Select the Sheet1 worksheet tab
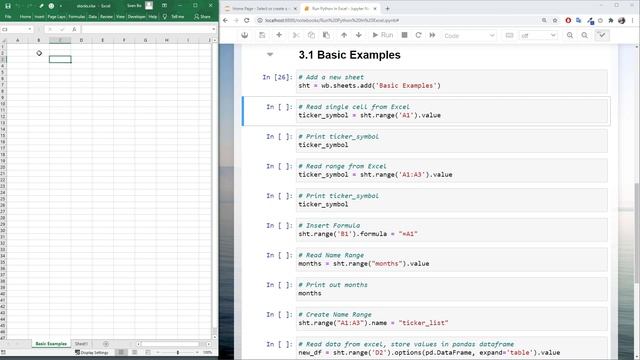Image resolution: width=640 pixels, height=360 pixels. coord(81,344)
